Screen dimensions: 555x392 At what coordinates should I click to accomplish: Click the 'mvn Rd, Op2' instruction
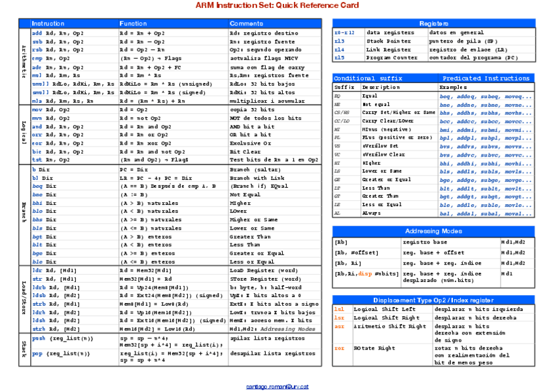50,118
